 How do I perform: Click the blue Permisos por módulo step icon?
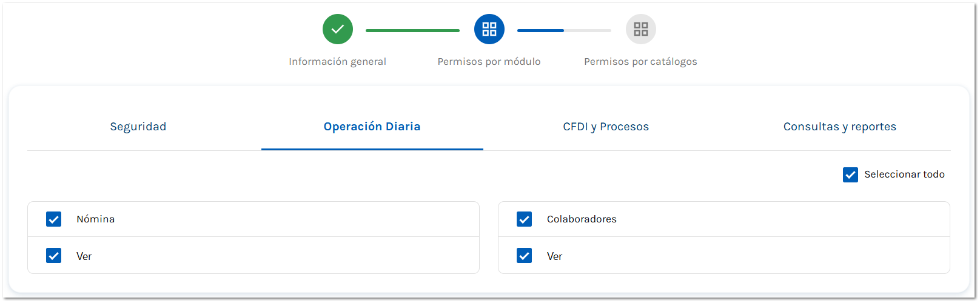pyautogui.click(x=489, y=29)
